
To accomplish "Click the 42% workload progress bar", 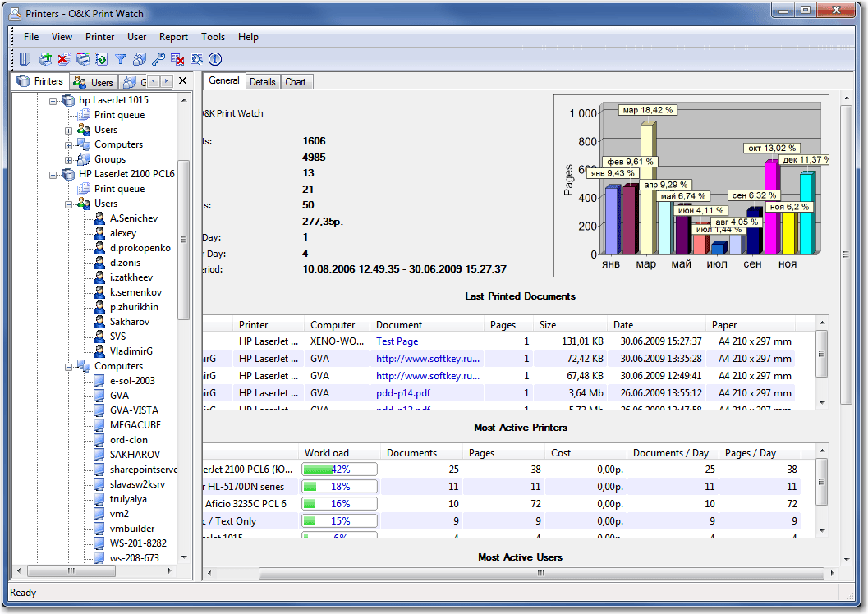I will point(340,470).
